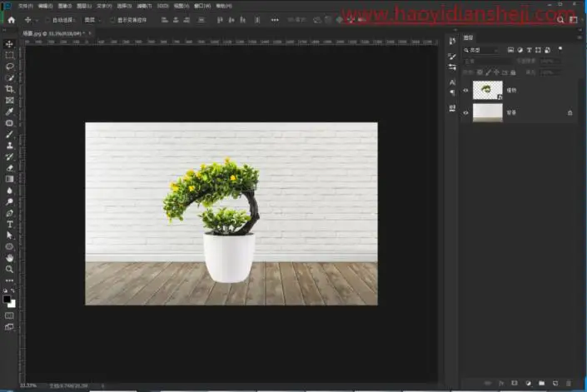Viewport: 587px width, 392px height.
Task: Open the Edit Toolbar three-dots button
Action: pos(9,280)
